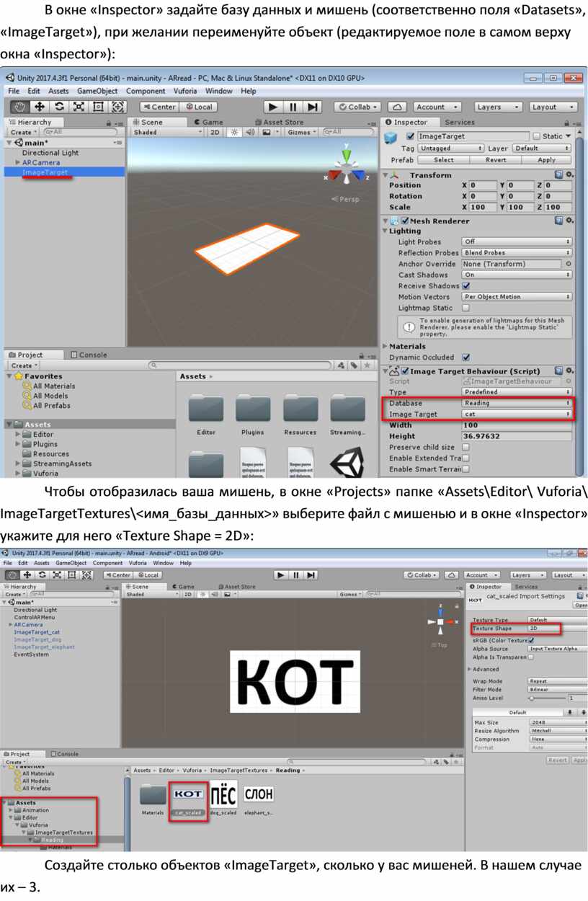
Task: Toggle the Preserve child size checkbox
Action: tap(465, 448)
